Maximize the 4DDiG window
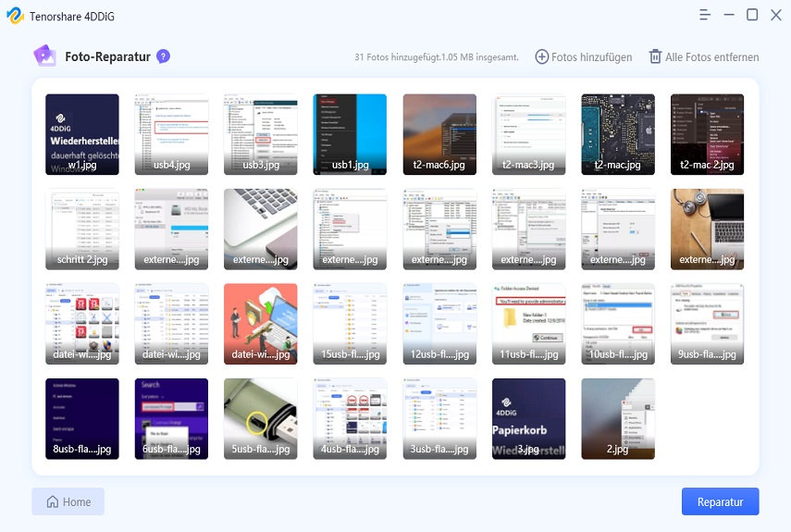 (752, 15)
